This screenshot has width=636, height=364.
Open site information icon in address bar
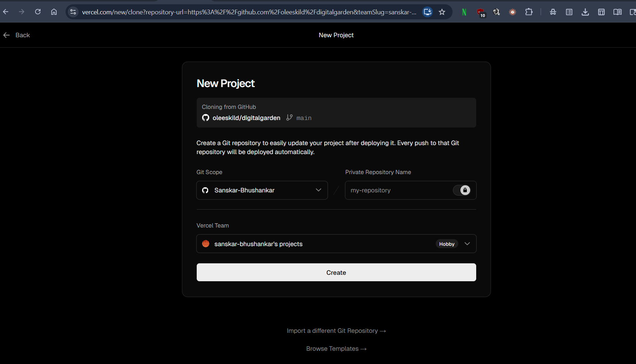(73, 12)
